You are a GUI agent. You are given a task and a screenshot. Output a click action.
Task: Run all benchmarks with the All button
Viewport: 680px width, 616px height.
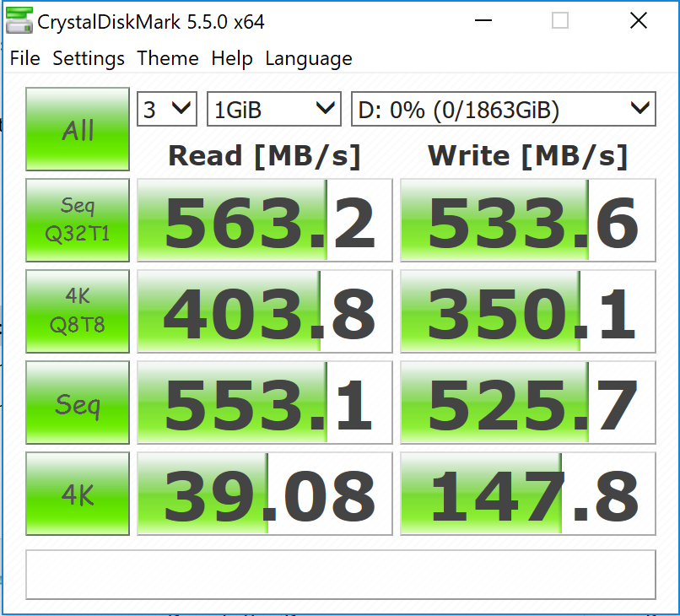pyautogui.click(x=78, y=129)
